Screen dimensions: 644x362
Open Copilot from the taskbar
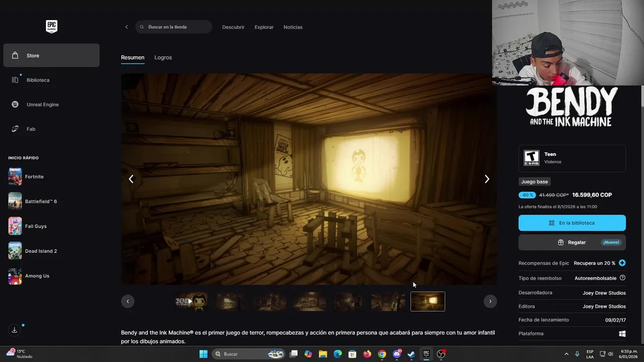308,354
